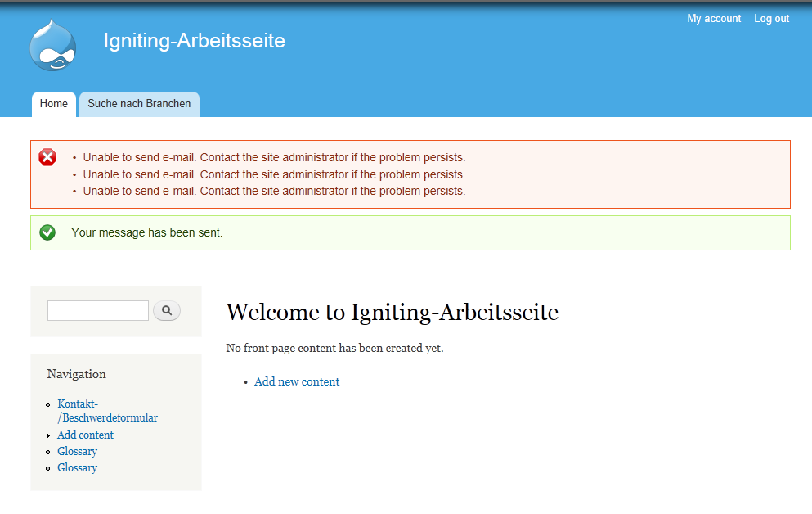
Task: Select Add content in Navigation menu
Action: click(x=85, y=435)
